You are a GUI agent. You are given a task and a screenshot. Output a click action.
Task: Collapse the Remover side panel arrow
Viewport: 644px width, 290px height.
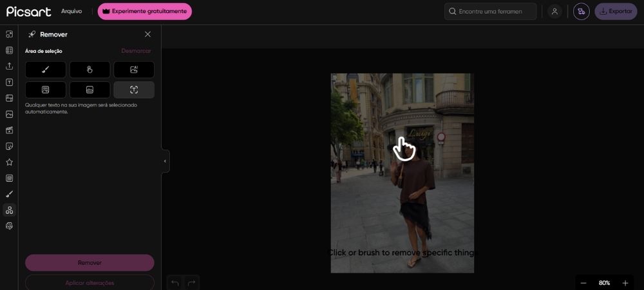tap(165, 161)
